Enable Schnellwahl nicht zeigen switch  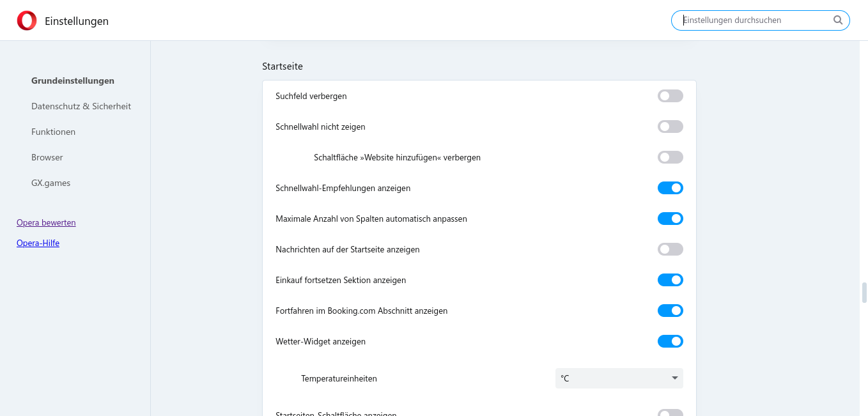pyautogui.click(x=670, y=127)
